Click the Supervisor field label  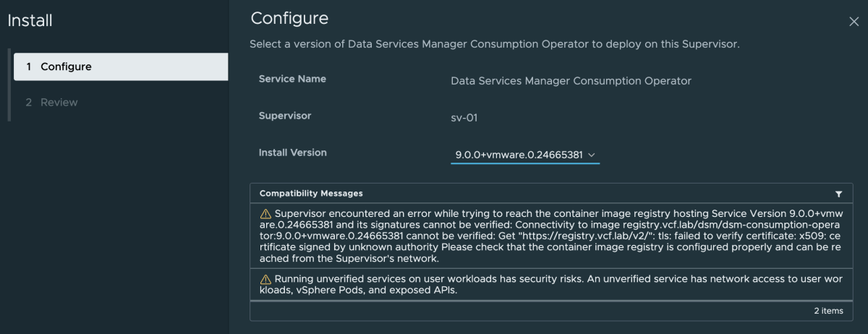[x=285, y=116]
